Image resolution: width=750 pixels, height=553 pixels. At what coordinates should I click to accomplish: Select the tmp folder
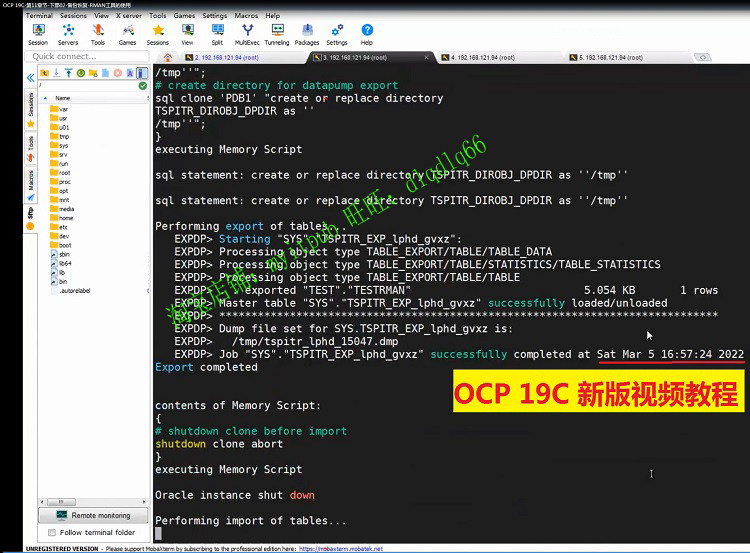(60, 136)
